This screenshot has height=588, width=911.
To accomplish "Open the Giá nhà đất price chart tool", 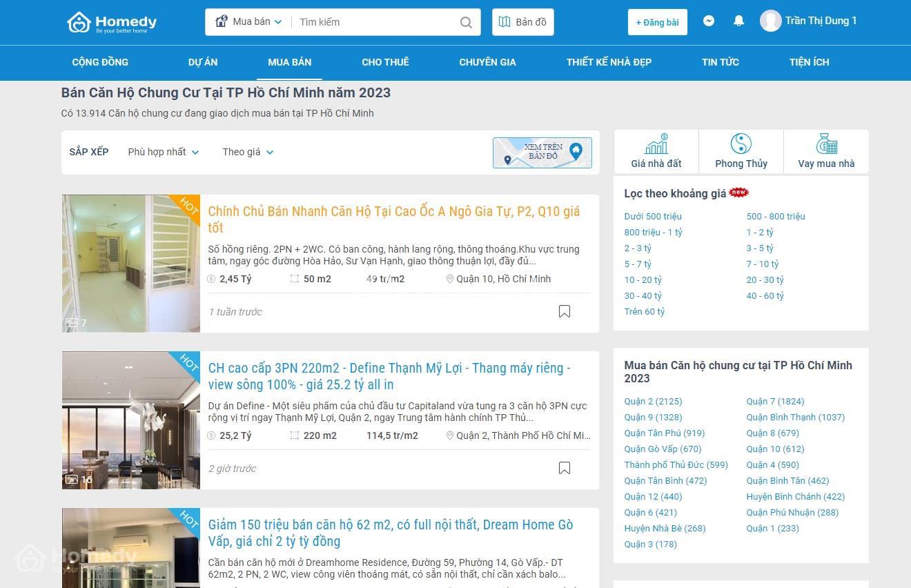I will (656, 151).
